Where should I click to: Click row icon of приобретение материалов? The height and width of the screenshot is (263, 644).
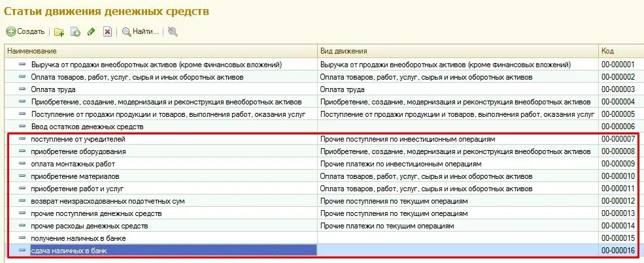pos(23,176)
